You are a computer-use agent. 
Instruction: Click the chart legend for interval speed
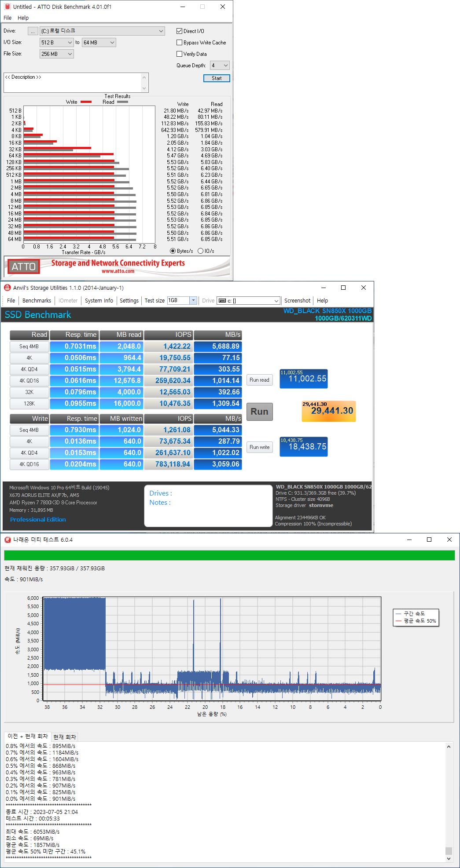click(x=414, y=613)
